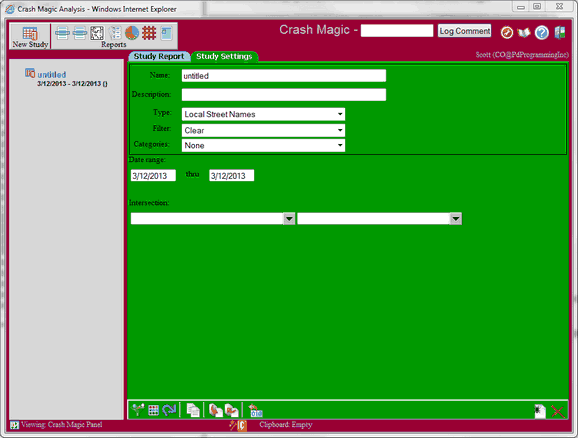Click the first paste clipboard icon

[216, 410]
